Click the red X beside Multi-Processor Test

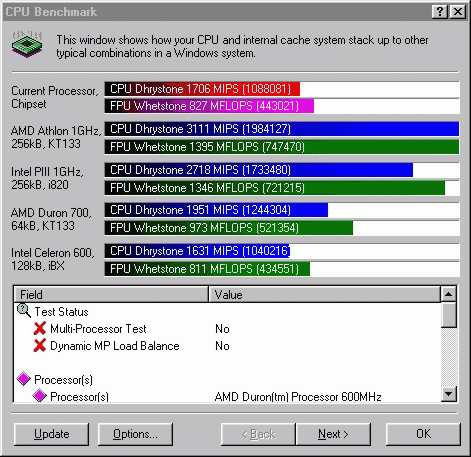tap(39, 328)
